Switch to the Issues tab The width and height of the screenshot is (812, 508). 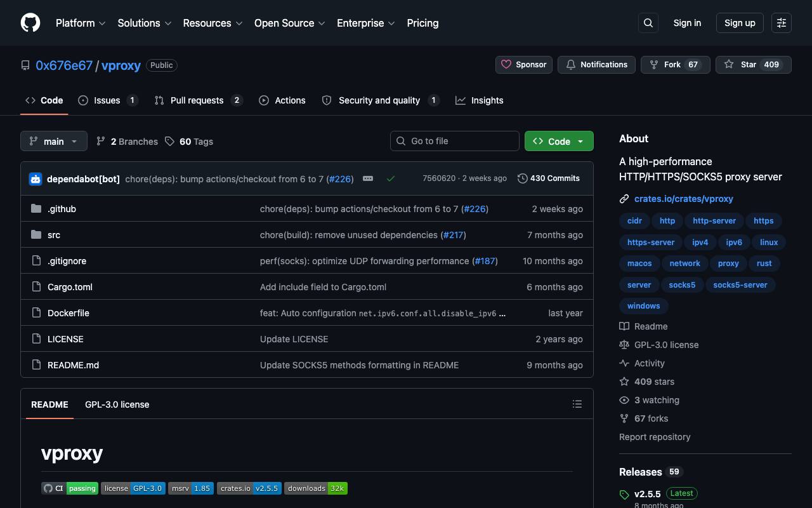pyautogui.click(x=108, y=100)
